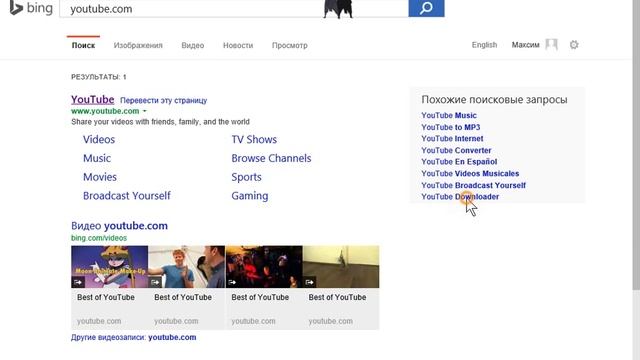Click the bing.com/videos URL
Viewport: 640px width, 360px height.
point(99,238)
